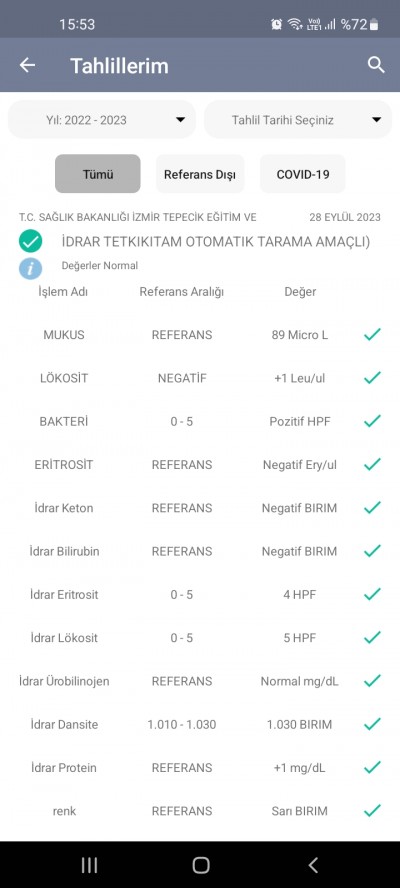Tap the checkmark next to BAKTERİ row
This screenshot has height=888, width=400.
(x=372, y=421)
